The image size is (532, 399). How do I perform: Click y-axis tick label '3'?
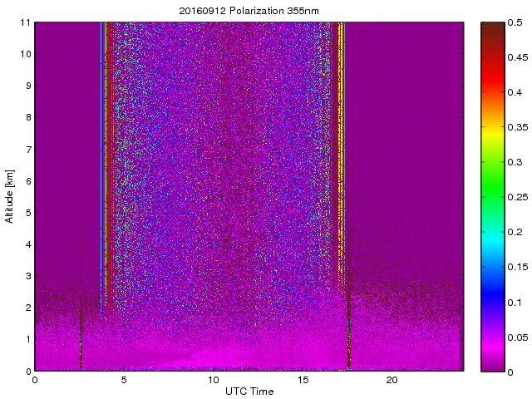tap(27, 276)
